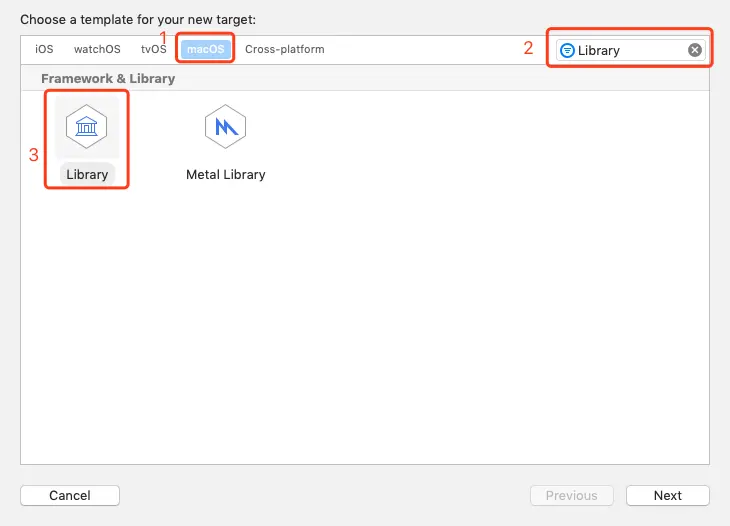Open the filter icon in search field
Viewport: 730px width, 526px height.
point(567,50)
